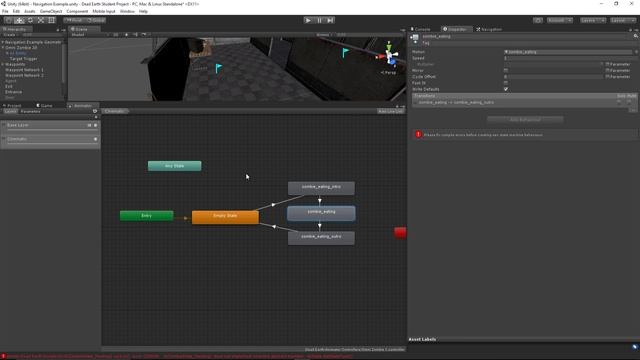Toggle the Animator sidebar eye icon
The width and height of the screenshot is (640, 360).
click(95, 111)
